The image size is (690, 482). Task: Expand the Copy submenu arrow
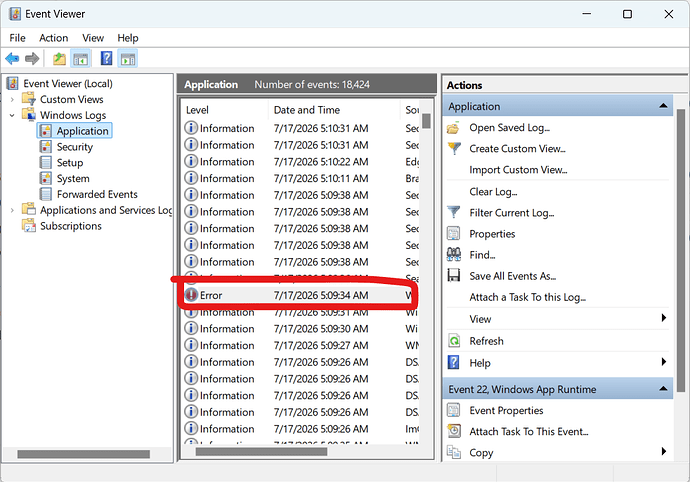664,451
